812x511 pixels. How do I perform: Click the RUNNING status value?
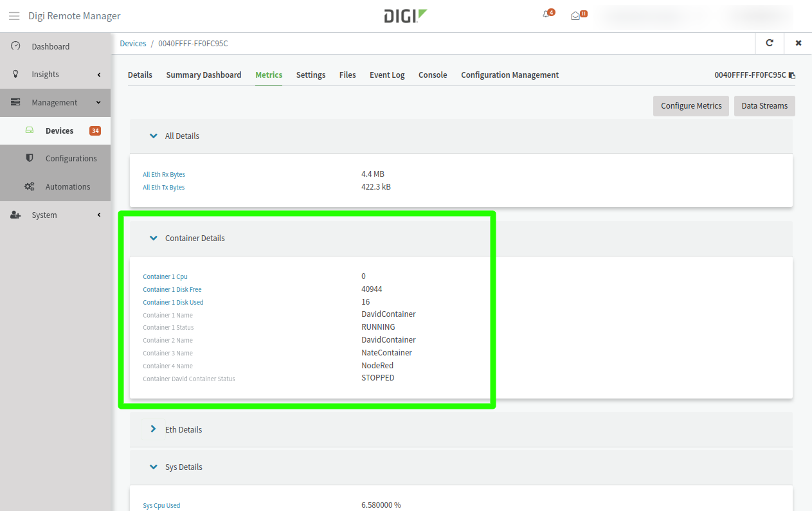coord(378,327)
